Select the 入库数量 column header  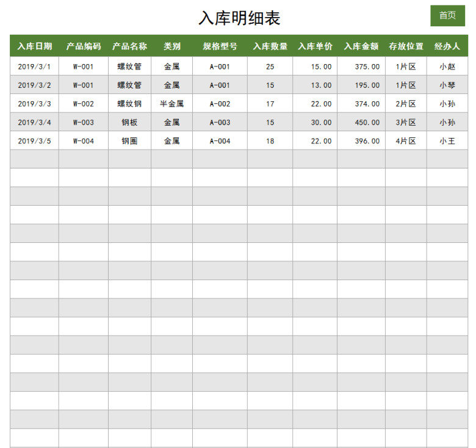pyautogui.click(x=270, y=46)
